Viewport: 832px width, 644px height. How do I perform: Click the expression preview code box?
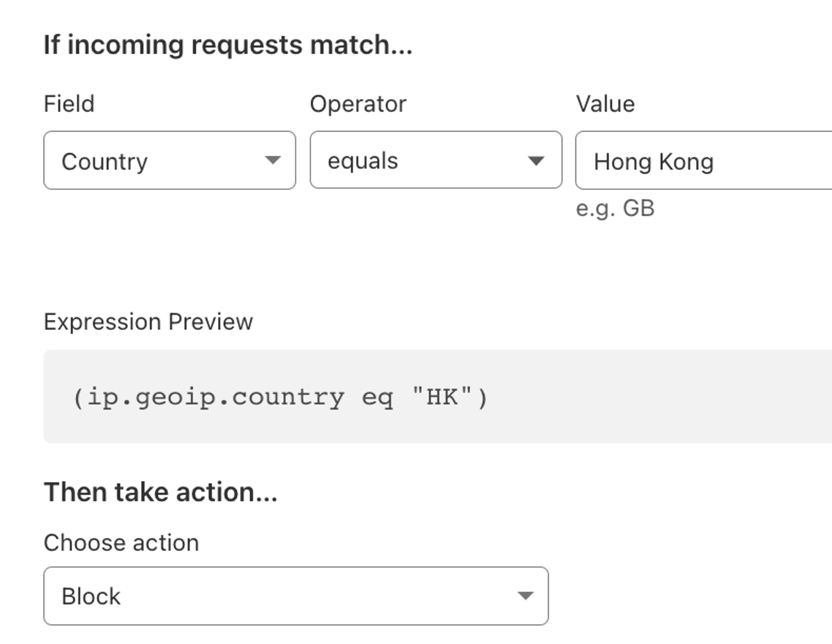click(x=438, y=396)
